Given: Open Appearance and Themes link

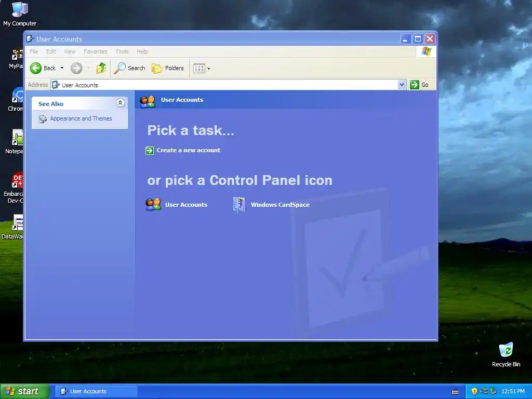Looking at the screenshot, I should pos(81,118).
